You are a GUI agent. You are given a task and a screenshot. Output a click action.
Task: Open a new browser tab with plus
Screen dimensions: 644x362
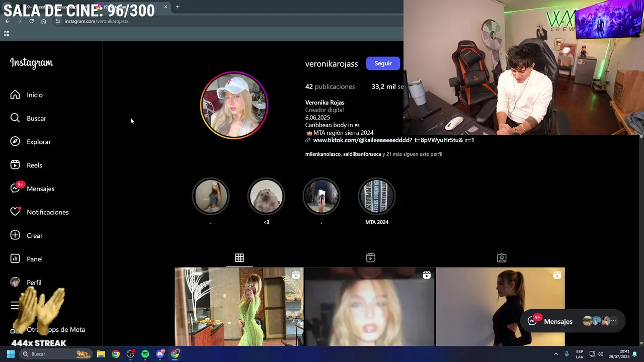tap(178, 7)
